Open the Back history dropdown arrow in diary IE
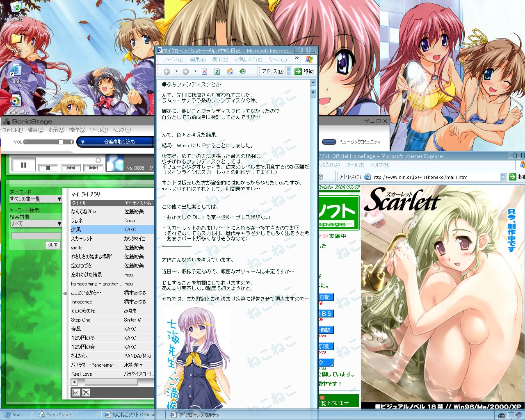 tap(176, 71)
